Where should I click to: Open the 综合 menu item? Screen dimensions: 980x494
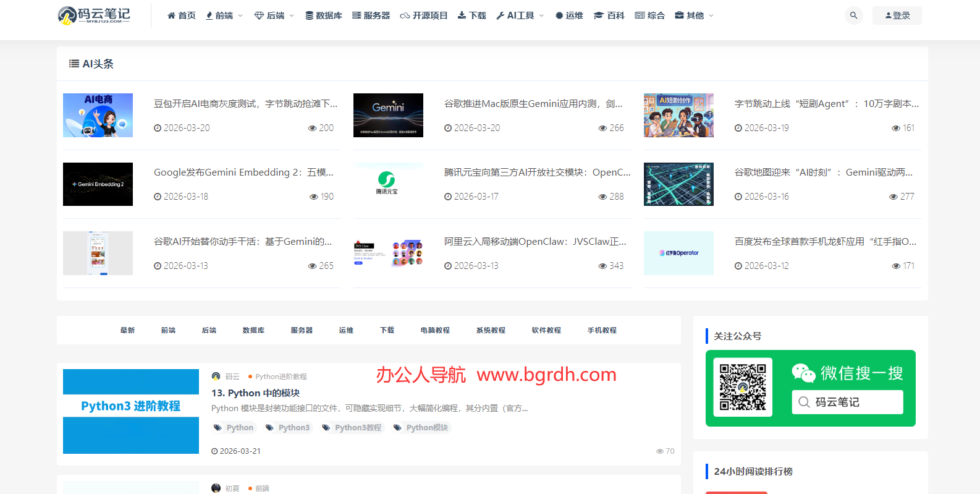pos(650,15)
